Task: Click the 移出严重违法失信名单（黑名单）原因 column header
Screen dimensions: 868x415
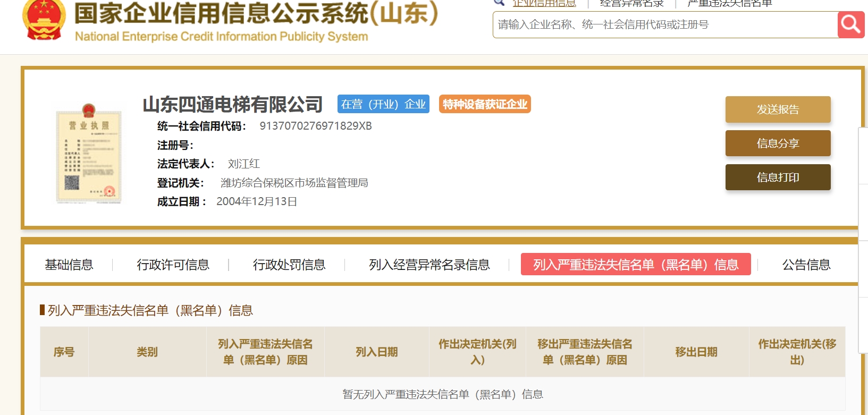Action: pyautogui.click(x=585, y=352)
